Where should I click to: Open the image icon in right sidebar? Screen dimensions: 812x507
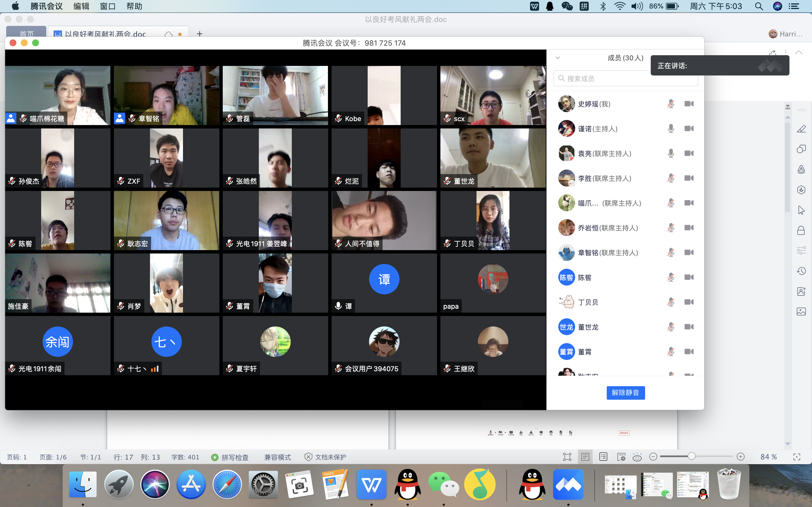801,312
